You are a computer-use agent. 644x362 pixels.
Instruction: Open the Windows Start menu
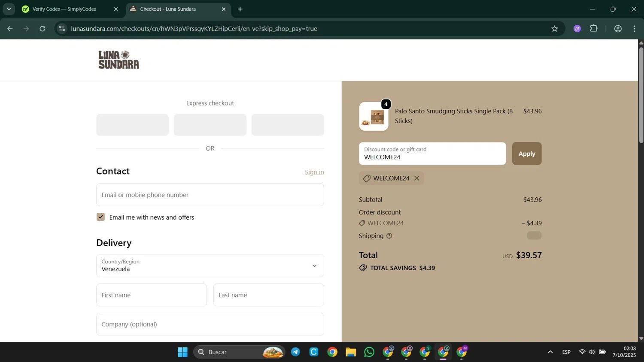click(x=182, y=352)
